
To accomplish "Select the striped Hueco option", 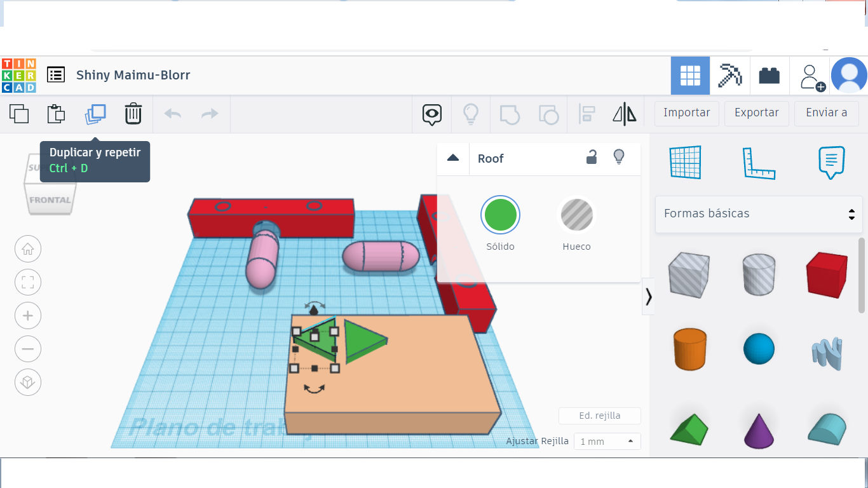I will pyautogui.click(x=577, y=215).
